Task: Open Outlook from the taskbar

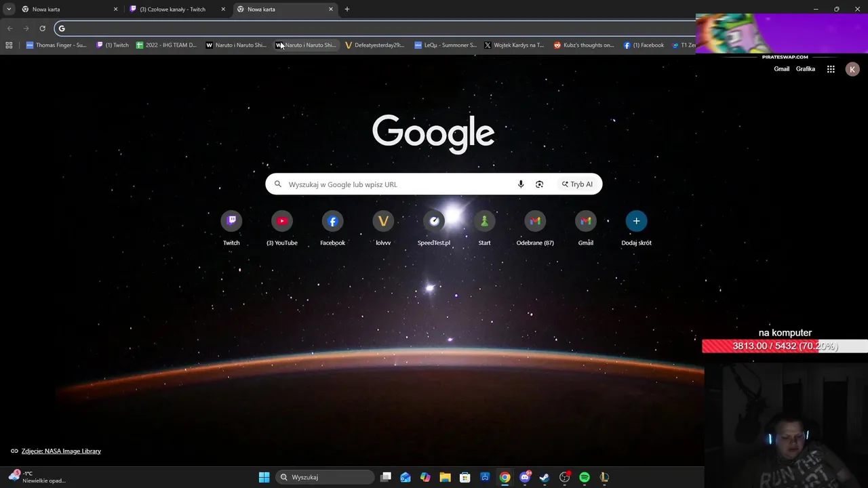Action: pos(406,477)
